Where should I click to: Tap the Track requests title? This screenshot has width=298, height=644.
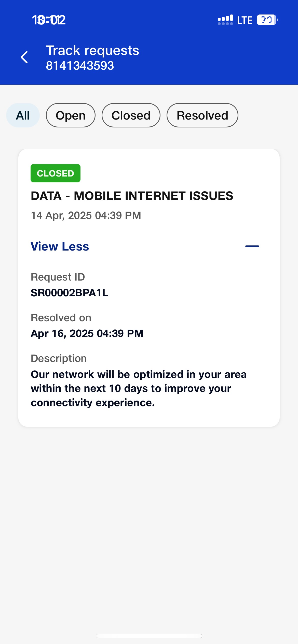(x=92, y=50)
